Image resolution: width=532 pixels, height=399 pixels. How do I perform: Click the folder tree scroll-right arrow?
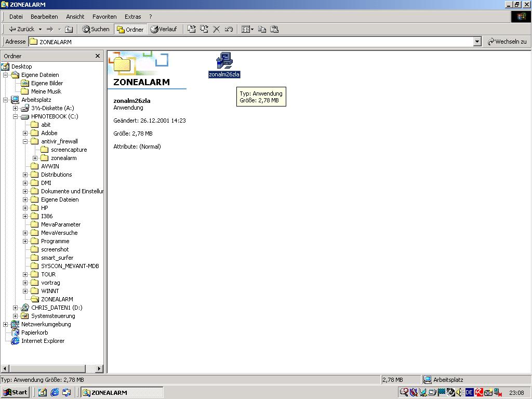click(99, 368)
